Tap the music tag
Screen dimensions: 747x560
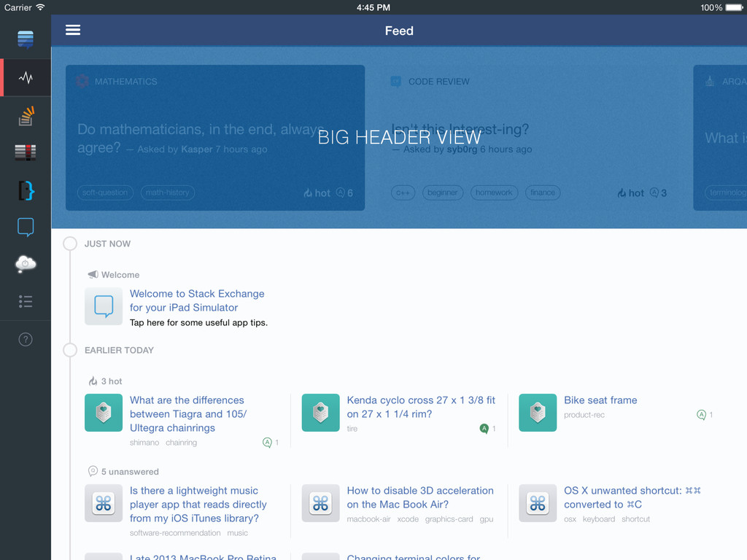pos(237,533)
